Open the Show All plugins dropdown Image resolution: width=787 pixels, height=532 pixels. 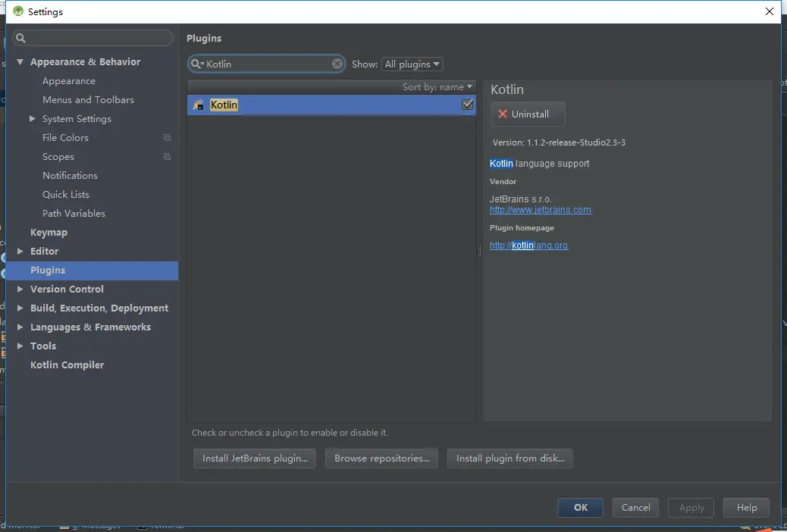(412, 64)
